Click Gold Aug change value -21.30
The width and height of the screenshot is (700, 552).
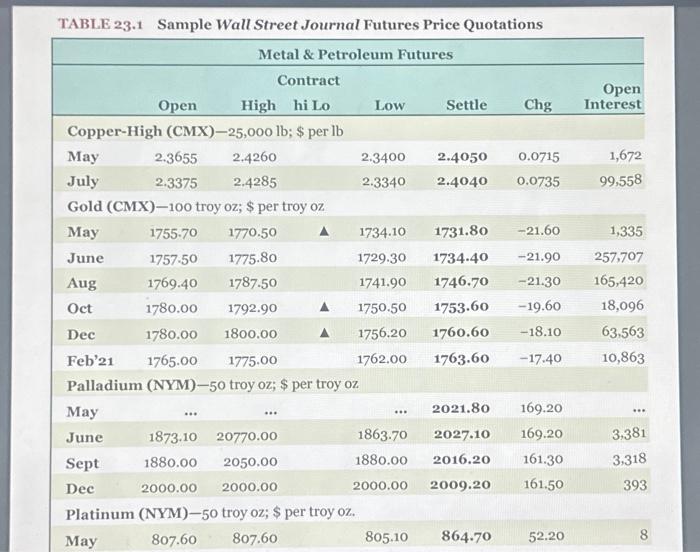[x=539, y=281]
